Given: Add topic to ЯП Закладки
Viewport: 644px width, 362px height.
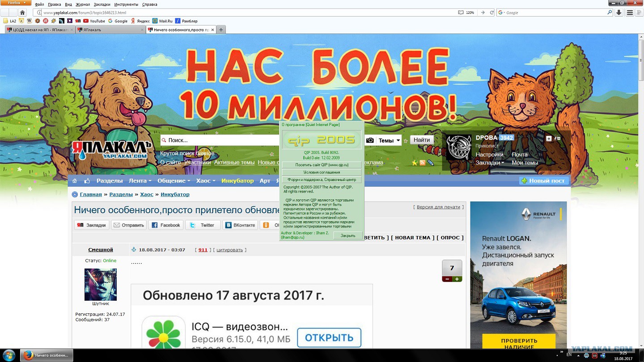Looking at the screenshot, I should click(x=92, y=225).
